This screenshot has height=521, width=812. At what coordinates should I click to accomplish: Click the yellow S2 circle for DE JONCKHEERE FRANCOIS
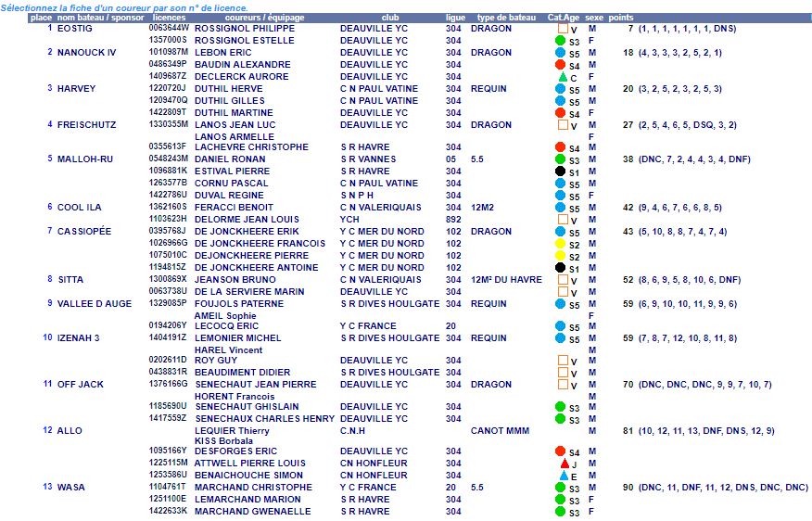click(560, 244)
